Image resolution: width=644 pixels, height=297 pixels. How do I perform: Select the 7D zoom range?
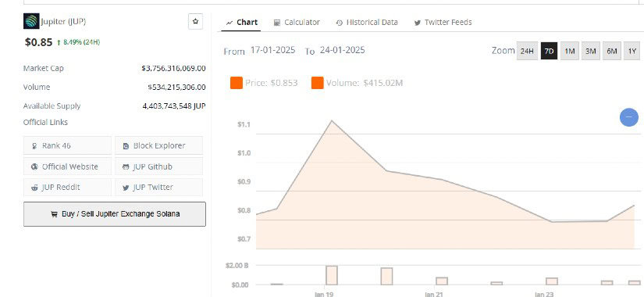549,51
